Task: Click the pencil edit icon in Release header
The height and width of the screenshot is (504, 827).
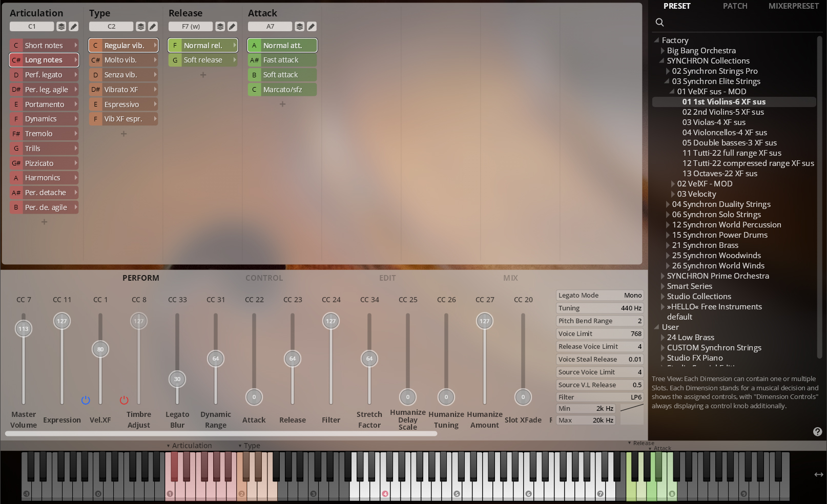Action: point(232,27)
